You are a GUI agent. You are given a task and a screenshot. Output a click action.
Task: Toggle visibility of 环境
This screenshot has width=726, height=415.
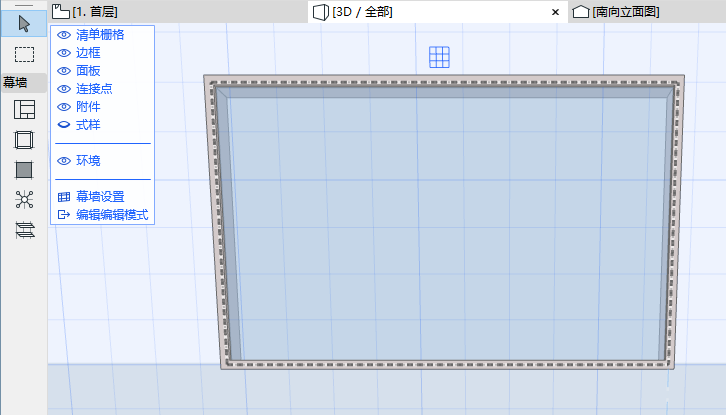coord(64,161)
